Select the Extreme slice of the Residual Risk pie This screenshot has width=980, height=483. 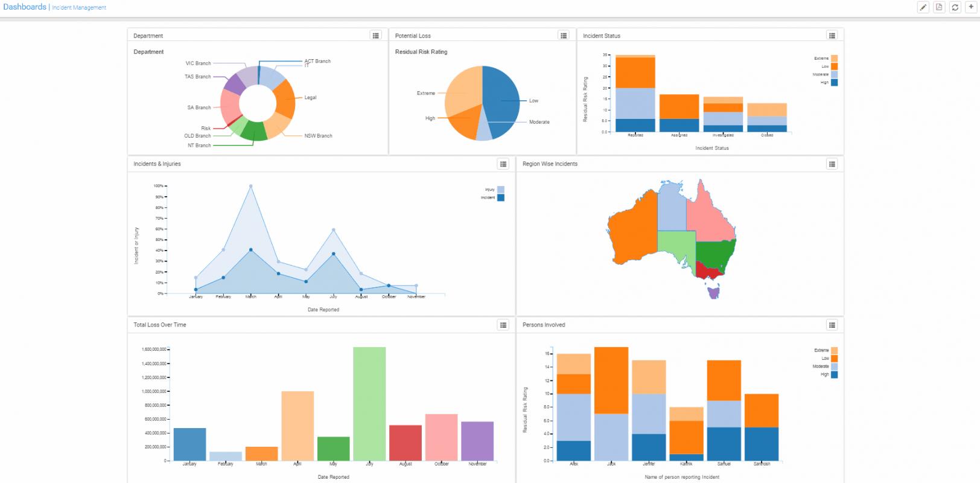point(463,91)
